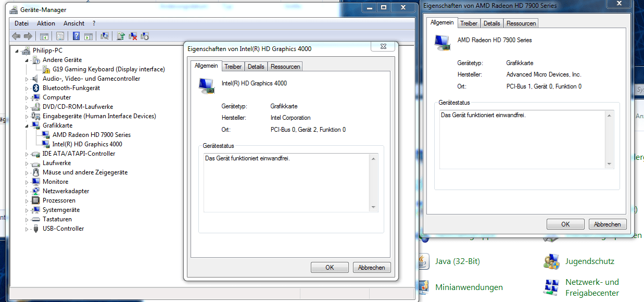Click Abbrechen in Intel HD Graphics dialog
Screen dimensions: 644x302
[372, 268]
